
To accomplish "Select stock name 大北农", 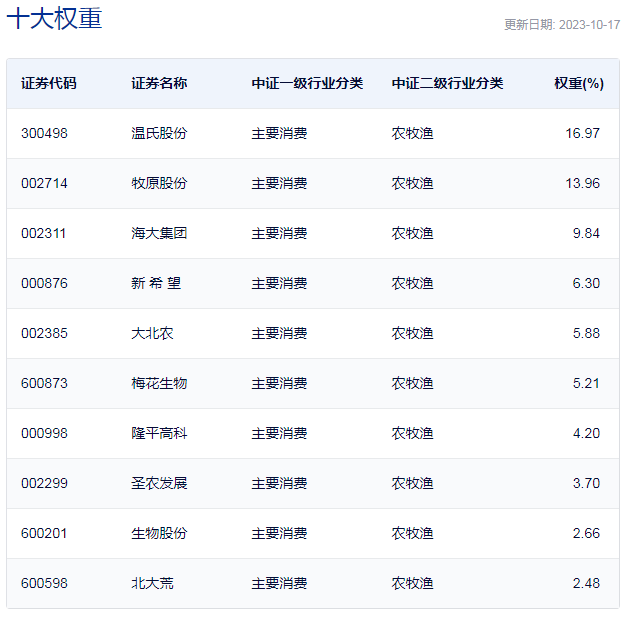I will click(x=152, y=334).
